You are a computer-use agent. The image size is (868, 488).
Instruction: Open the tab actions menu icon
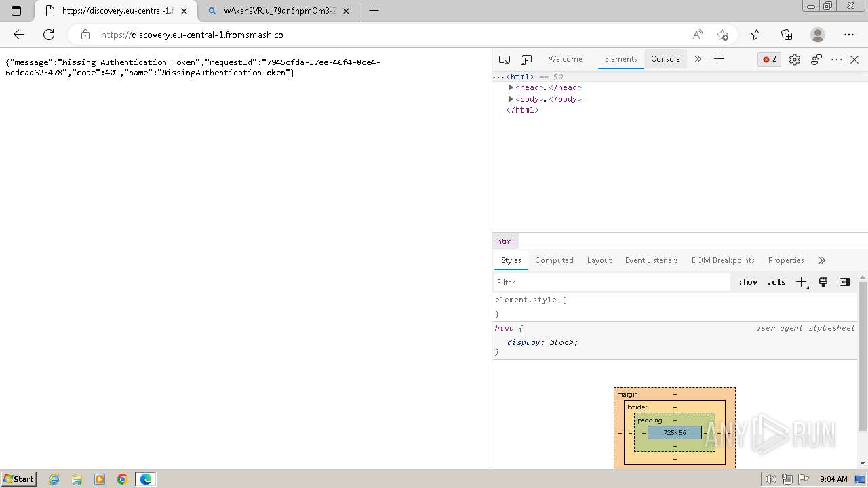pyautogui.click(x=16, y=11)
